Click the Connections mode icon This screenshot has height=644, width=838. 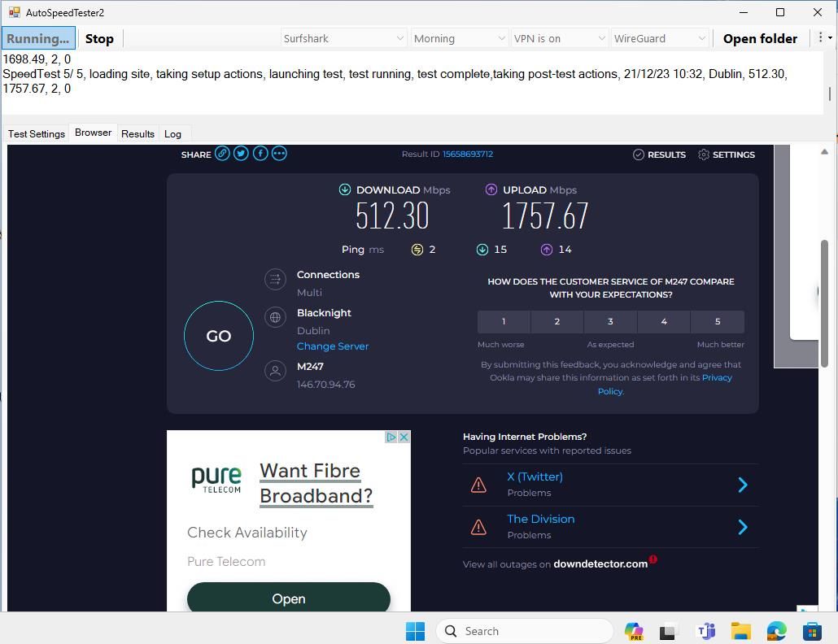(x=275, y=279)
